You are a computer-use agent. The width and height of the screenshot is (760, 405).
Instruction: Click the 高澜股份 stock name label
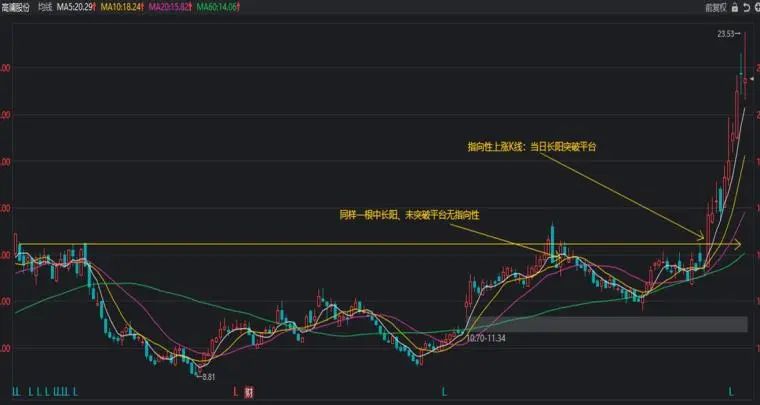click(x=16, y=7)
